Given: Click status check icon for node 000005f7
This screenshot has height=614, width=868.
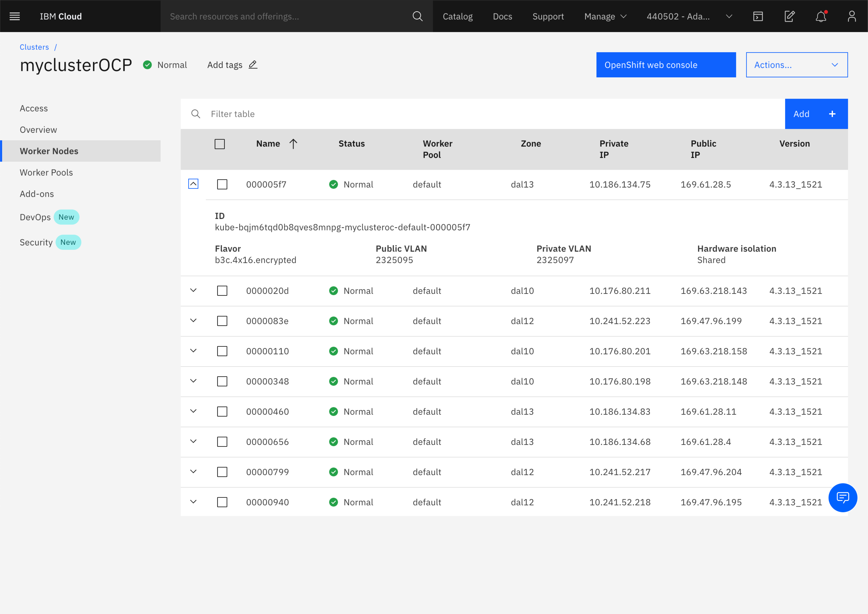Looking at the screenshot, I should point(333,184).
